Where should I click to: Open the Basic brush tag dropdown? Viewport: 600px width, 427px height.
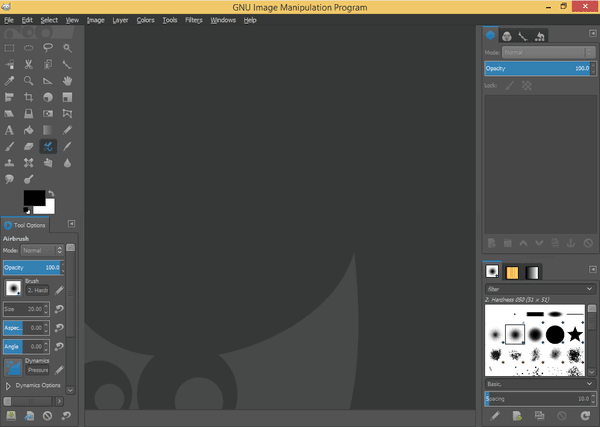pyautogui.click(x=540, y=384)
